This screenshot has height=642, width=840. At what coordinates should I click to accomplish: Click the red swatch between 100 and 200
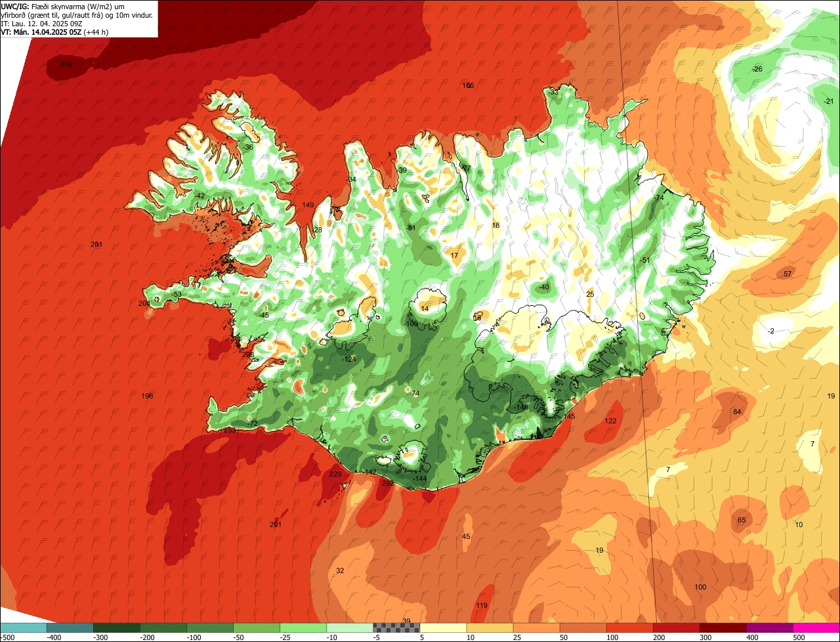coord(629,628)
